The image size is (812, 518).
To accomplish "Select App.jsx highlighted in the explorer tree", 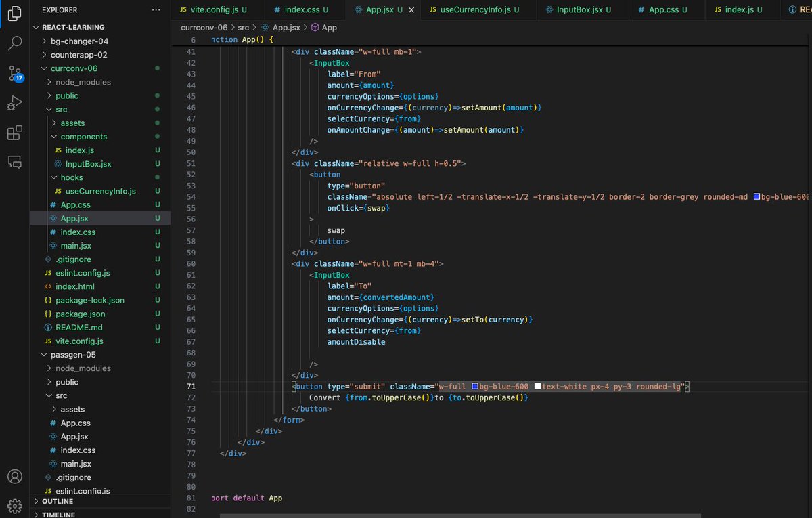I will pyautogui.click(x=99, y=218).
